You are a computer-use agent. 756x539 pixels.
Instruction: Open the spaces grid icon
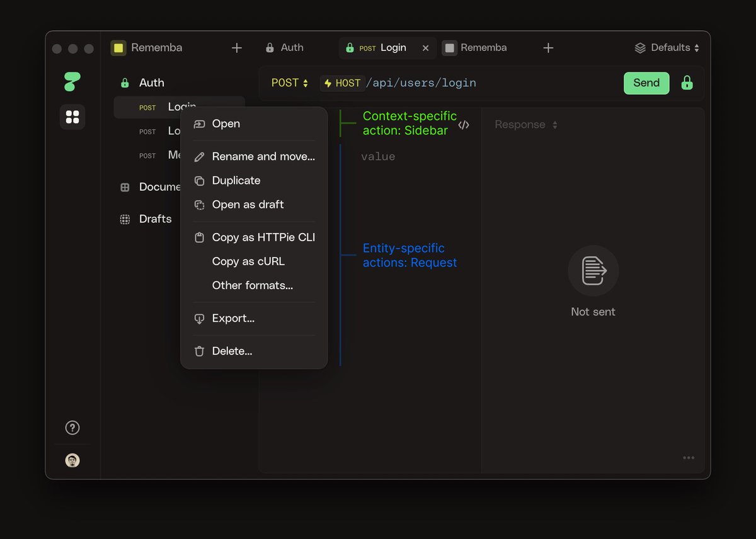[72, 117]
